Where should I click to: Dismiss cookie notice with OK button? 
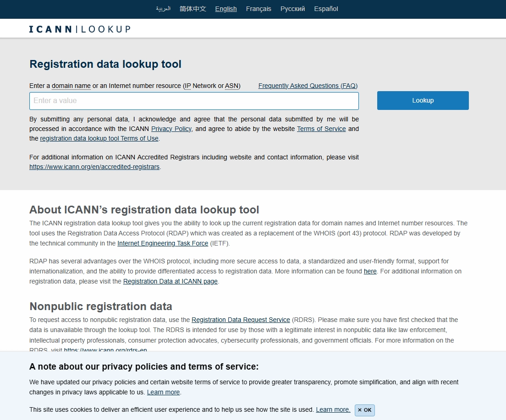[x=365, y=410]
